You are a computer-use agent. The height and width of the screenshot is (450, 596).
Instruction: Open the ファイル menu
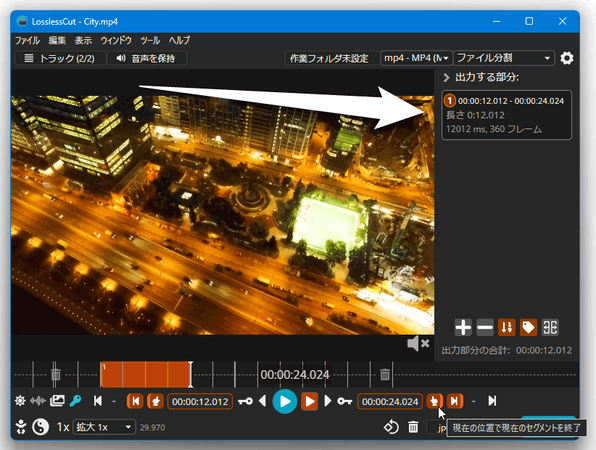27,40
